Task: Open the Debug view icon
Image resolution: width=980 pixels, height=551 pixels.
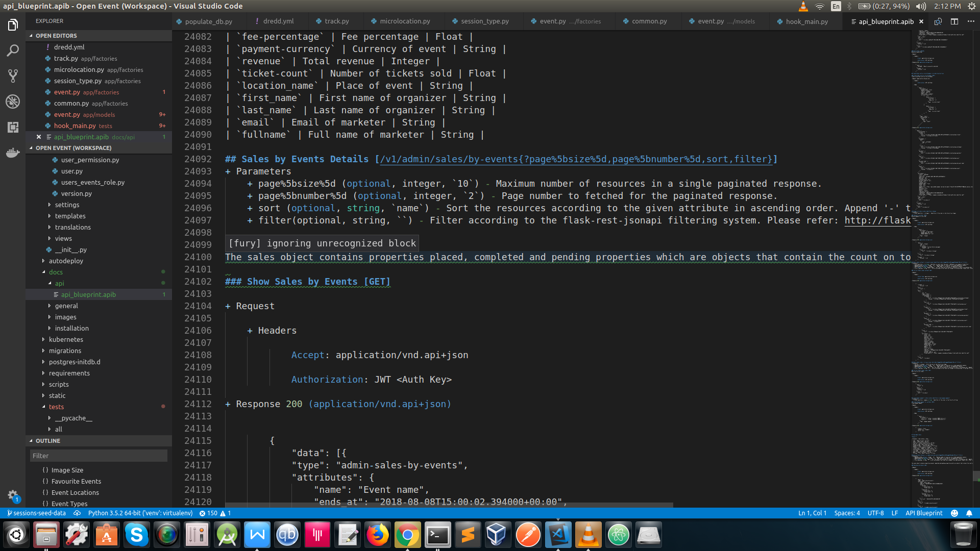Action: click(x=13, y=102)
